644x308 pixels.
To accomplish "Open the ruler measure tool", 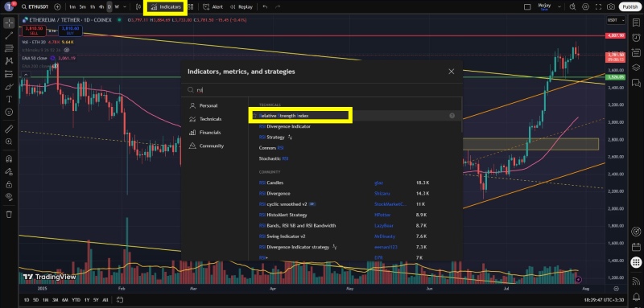I will pos(9,129).
